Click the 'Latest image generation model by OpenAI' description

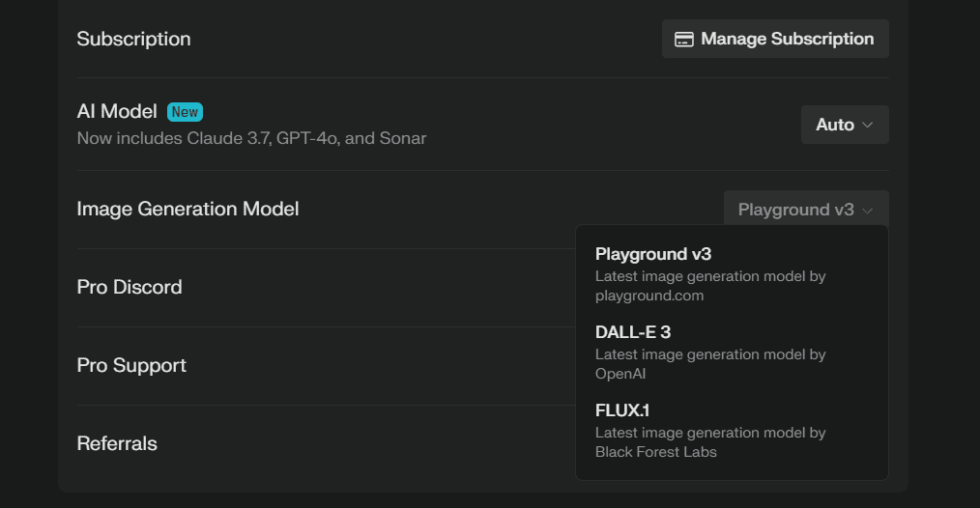(x=710, y=364)
